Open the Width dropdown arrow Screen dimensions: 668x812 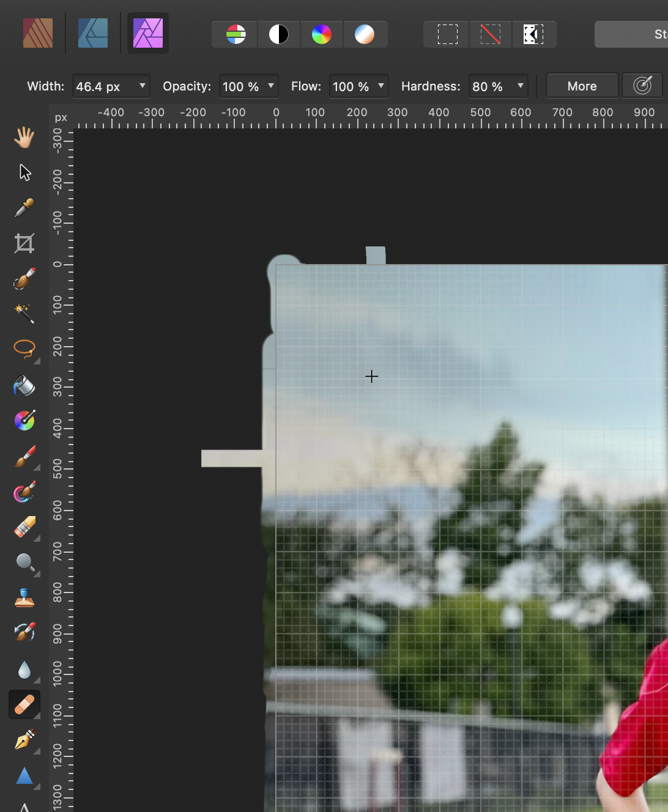[142, 86]
